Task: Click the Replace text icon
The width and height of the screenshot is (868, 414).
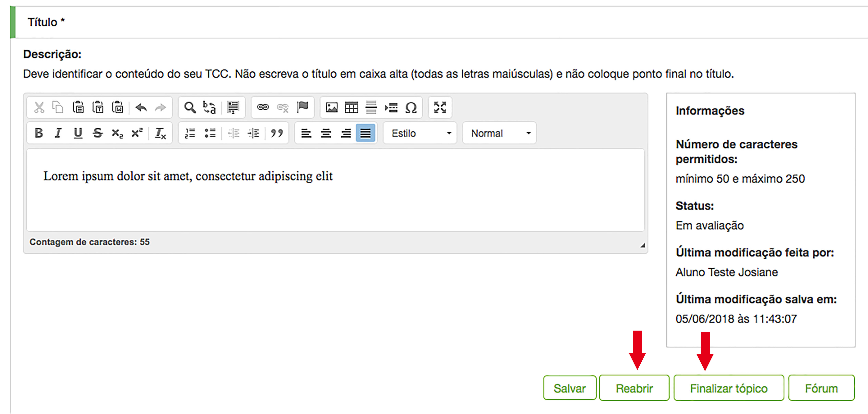Action: point(209,108)
